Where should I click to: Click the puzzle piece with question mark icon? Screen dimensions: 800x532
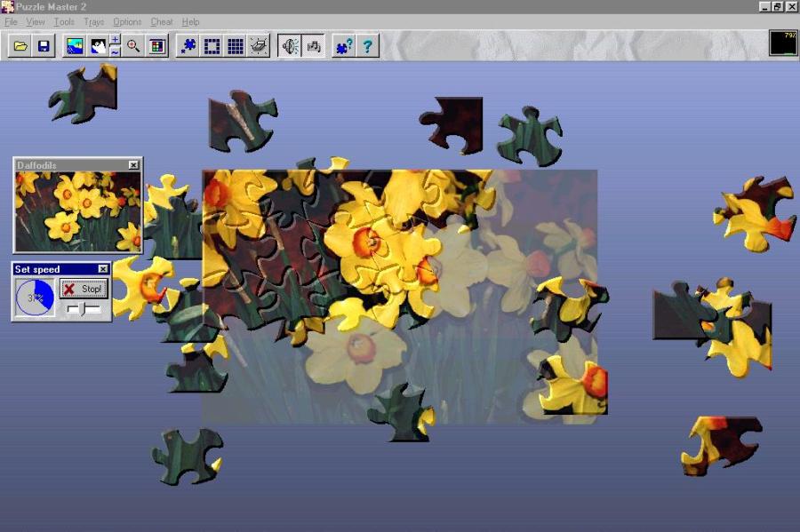point(343,46)
